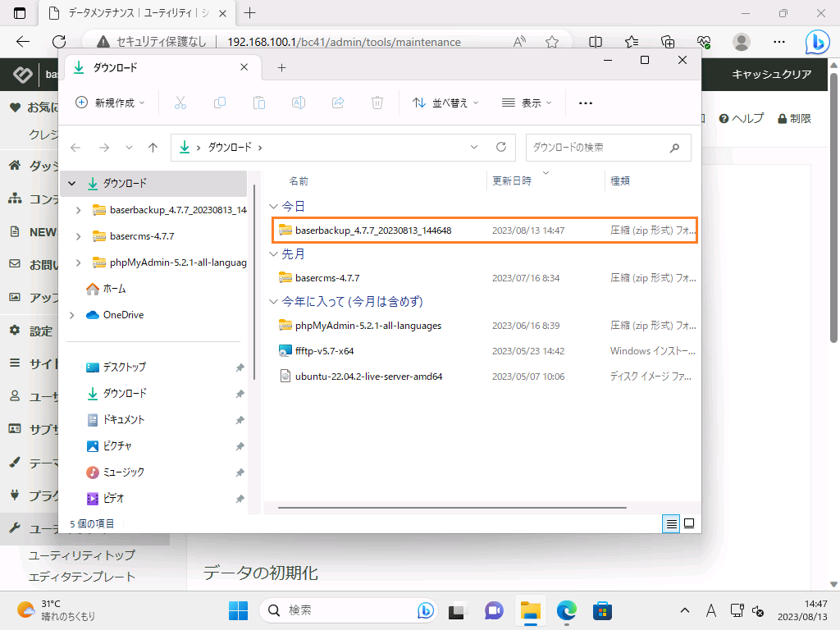Click キャッシュクリア in the browser page

click(x=771, y=75)
